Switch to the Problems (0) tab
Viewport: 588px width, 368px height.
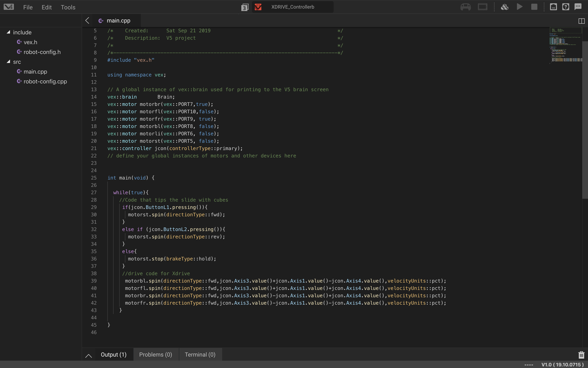[x=156, y=355]
